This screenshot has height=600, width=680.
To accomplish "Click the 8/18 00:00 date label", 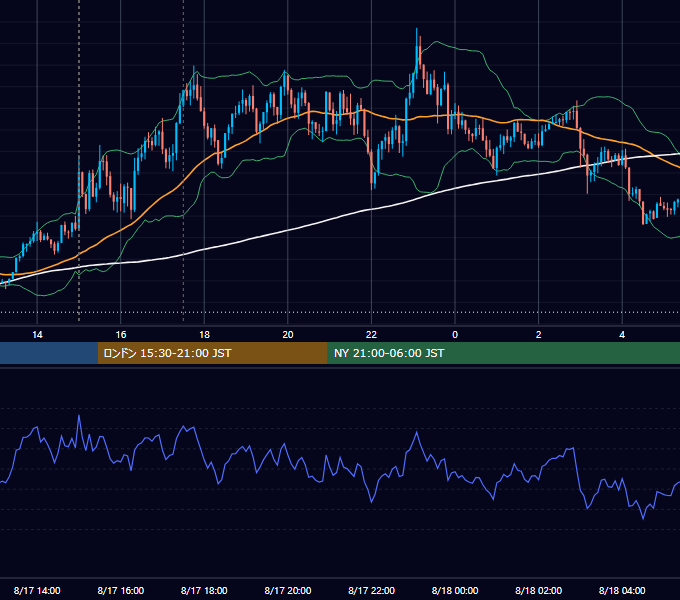I will tap(455, 590).
